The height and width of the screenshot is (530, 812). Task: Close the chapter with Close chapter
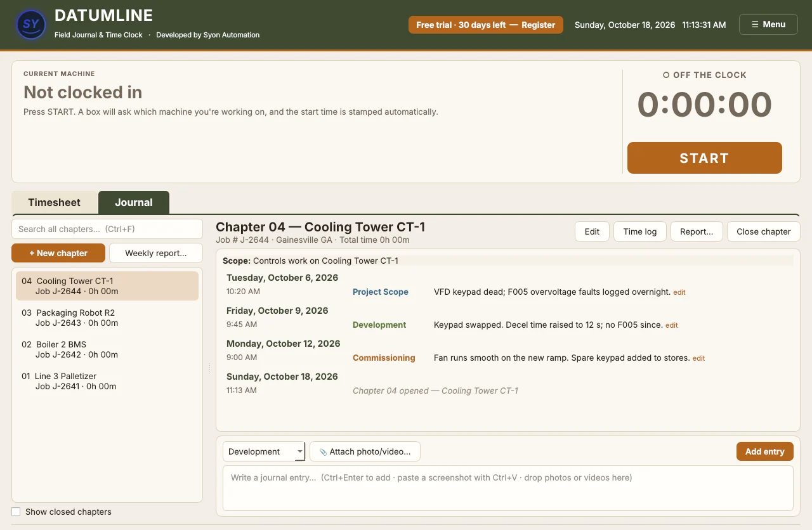[x=764, y=231]
